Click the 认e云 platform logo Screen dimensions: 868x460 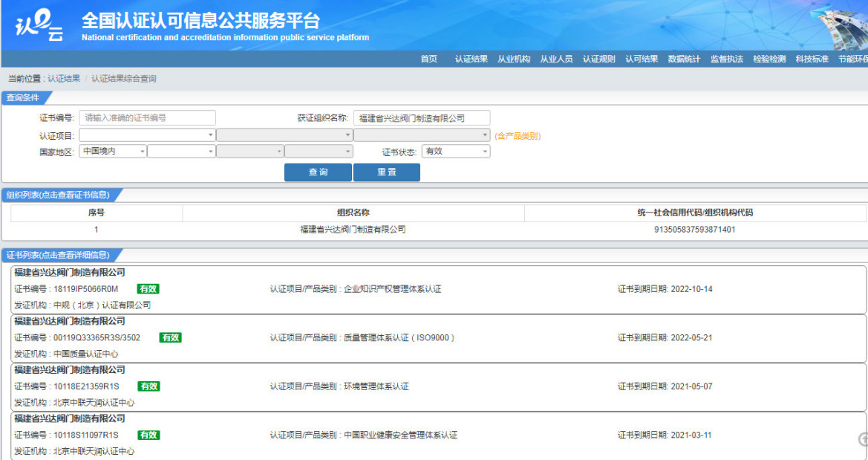(x=39, y=25)
